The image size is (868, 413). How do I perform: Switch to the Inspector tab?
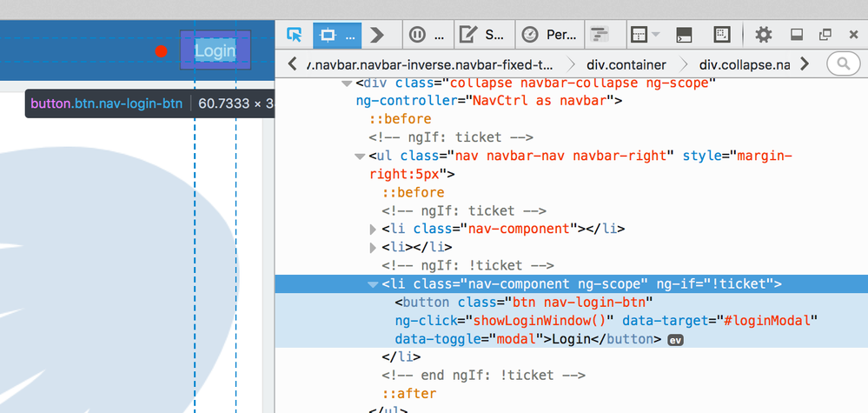[x=337, y=35]
